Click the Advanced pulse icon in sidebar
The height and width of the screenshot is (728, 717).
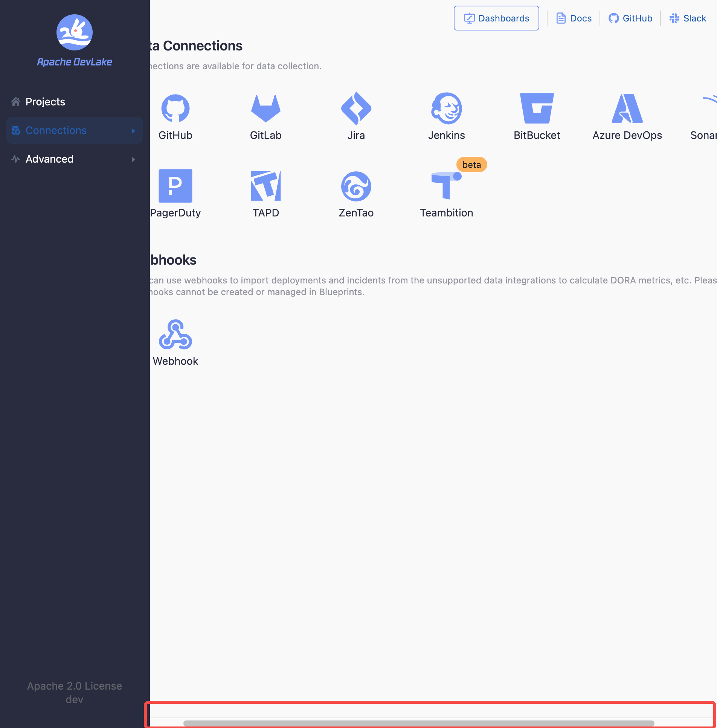click(x=16, y=159)
